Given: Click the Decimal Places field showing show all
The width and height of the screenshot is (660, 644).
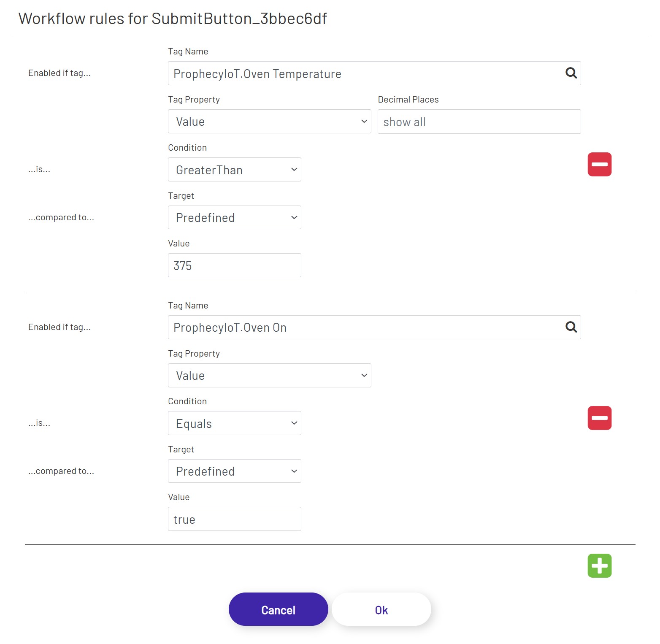Looking at the screenshot, I should click(x=478, y=122).
